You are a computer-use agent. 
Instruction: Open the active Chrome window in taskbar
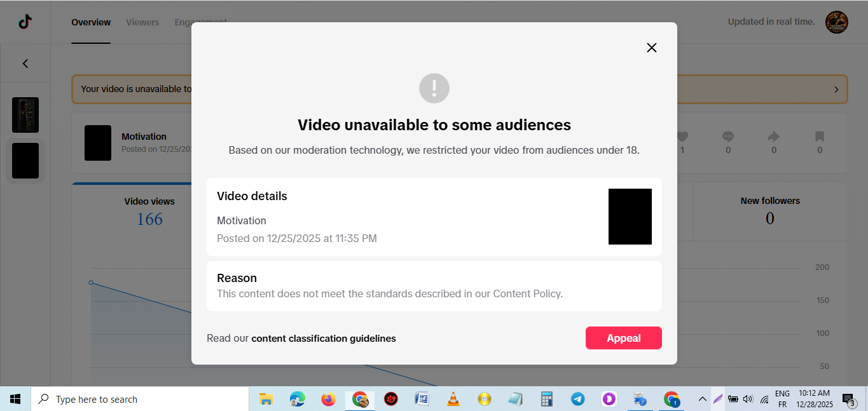[360, 399]
